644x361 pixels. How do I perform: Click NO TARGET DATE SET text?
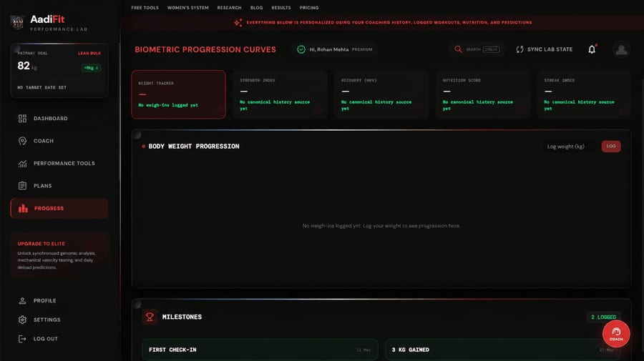[x=42, y=87]
